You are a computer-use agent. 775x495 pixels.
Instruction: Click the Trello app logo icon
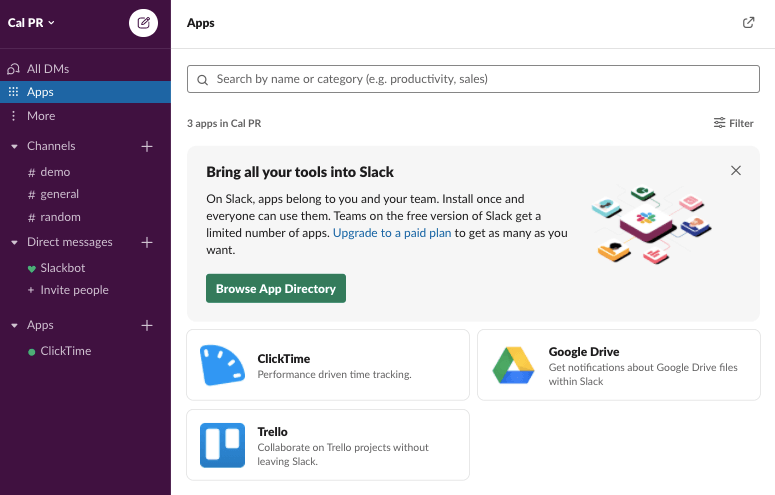(x=222, y=445)
